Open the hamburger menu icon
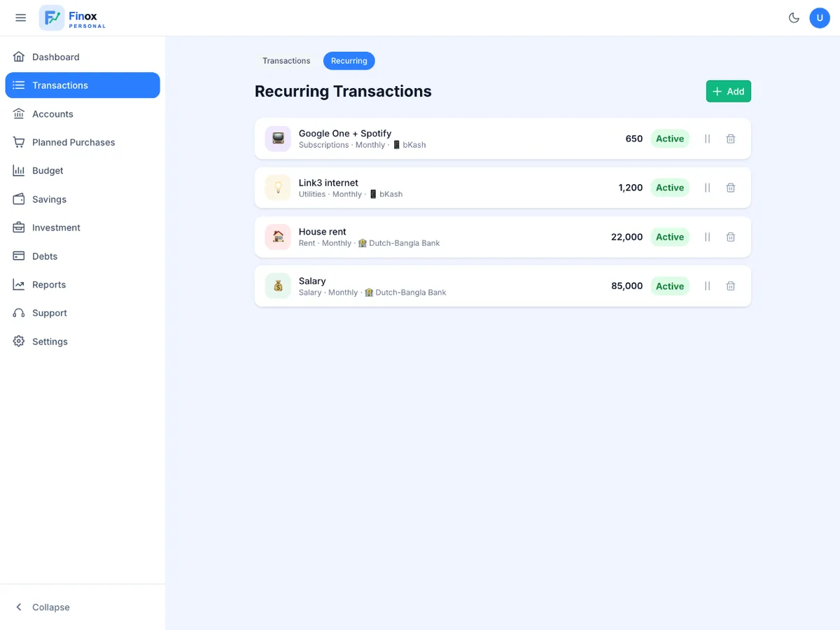This screenshot has height=630, width=840. point(21,18)
